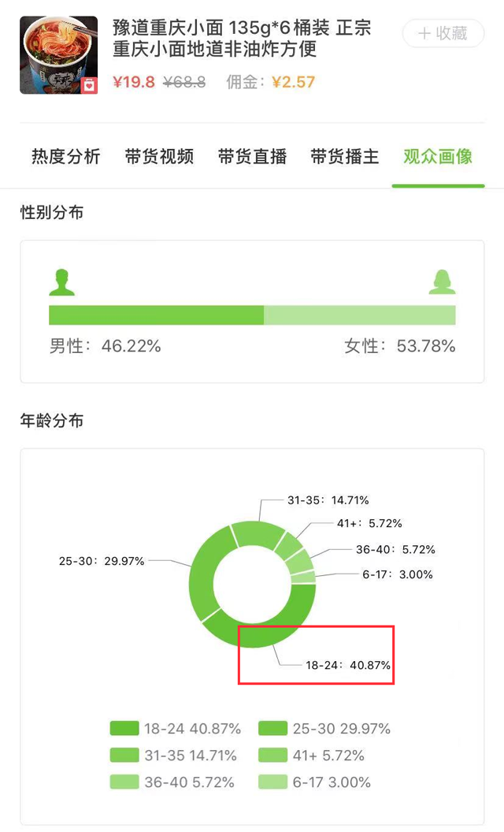
Task: Click the male silhouette icon
Action: pos(62,282)
